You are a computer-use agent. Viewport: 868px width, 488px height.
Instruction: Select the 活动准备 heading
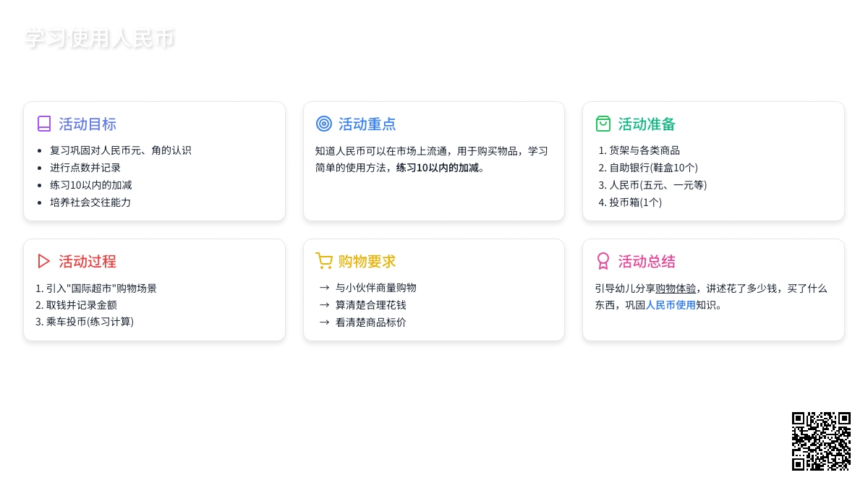[x=647, y=124]
